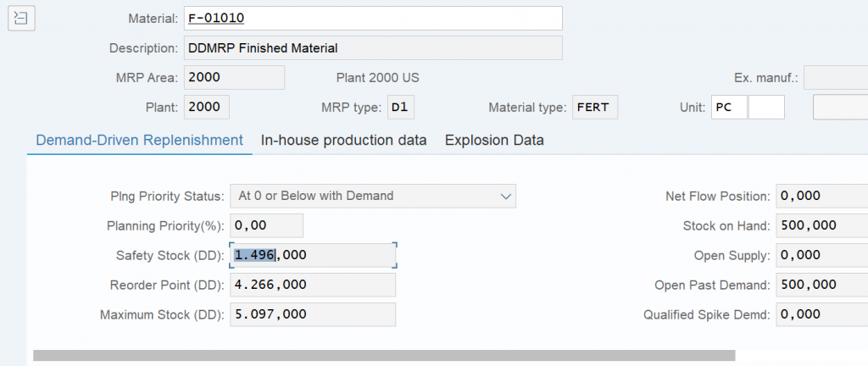Select the Demand-Driven Replenishment tab
Screen dimensions: 868x366
(140, 141)
